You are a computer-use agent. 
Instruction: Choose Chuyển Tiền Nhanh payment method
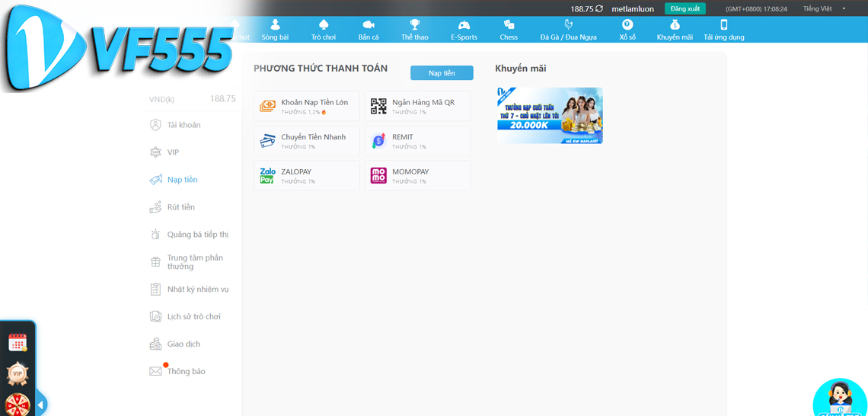[x=307, y=141]
